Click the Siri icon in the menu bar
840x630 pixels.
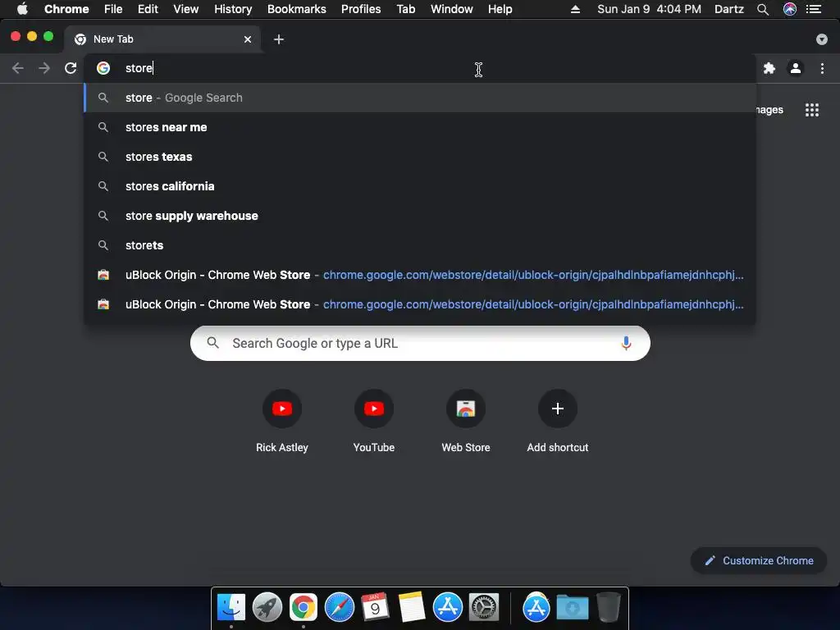[x=790, y=9]
